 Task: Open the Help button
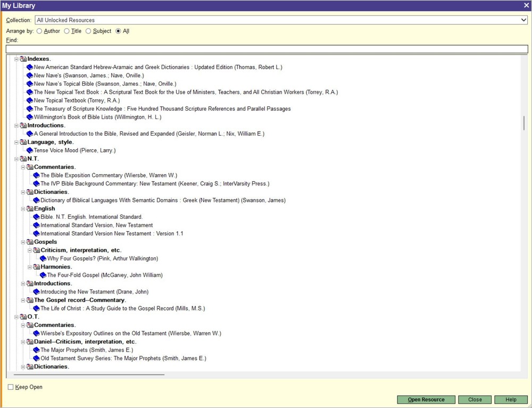coord(511,400)
